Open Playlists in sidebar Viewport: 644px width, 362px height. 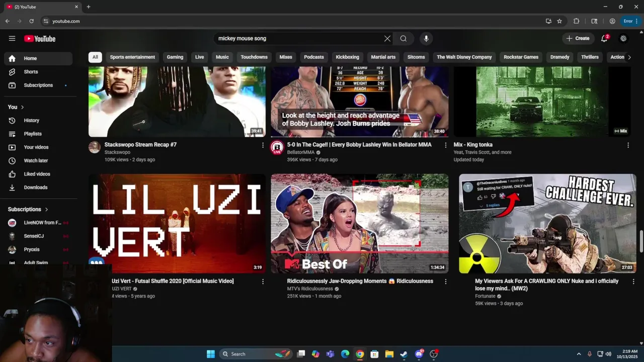38,134
